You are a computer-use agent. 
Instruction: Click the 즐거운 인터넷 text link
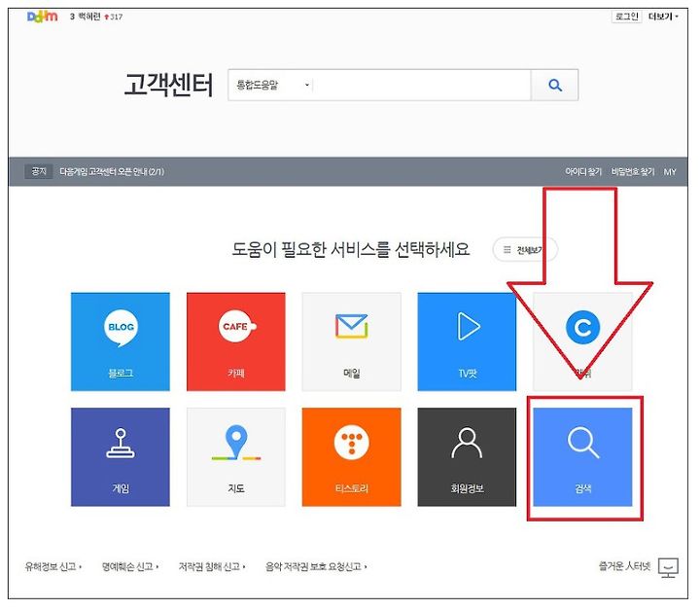coord(624,566)
